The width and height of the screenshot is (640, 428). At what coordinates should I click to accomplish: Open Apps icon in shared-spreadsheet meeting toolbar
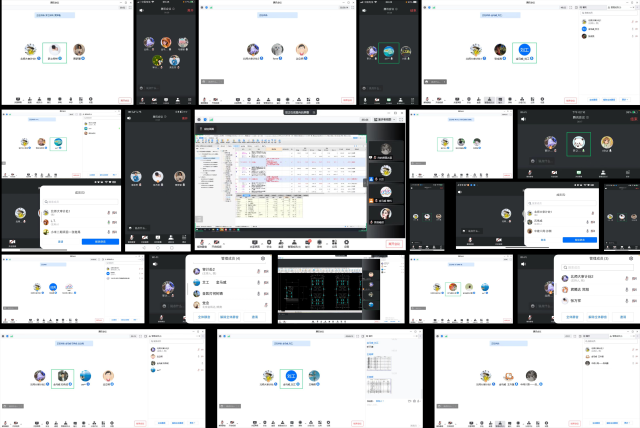pos(334,242)
